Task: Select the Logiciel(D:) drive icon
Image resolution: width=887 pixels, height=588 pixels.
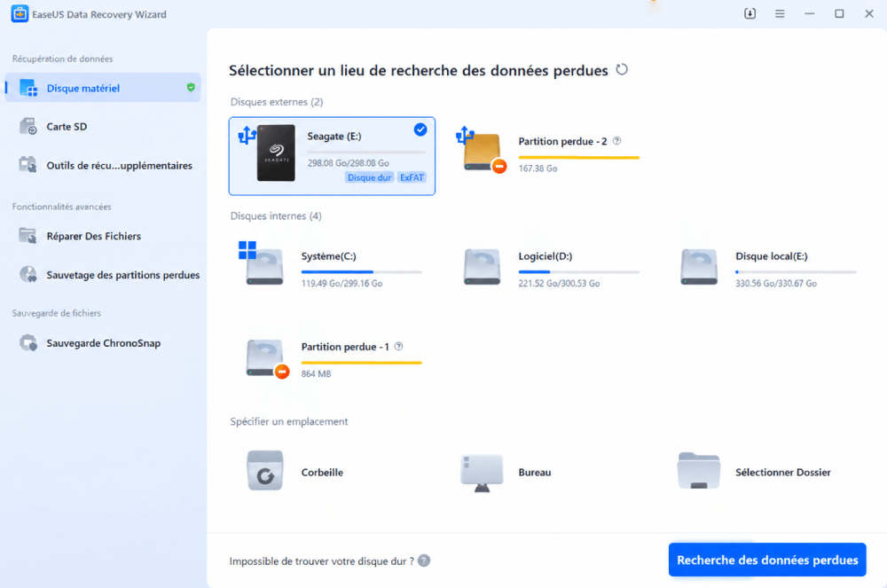Action: tap(482, 266)
